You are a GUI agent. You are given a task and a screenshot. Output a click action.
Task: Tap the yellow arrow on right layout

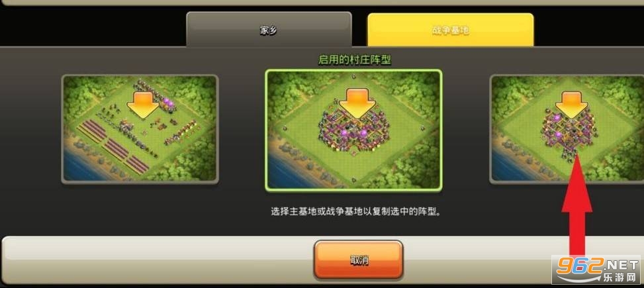pyautogui.click(x=571, y=105)
